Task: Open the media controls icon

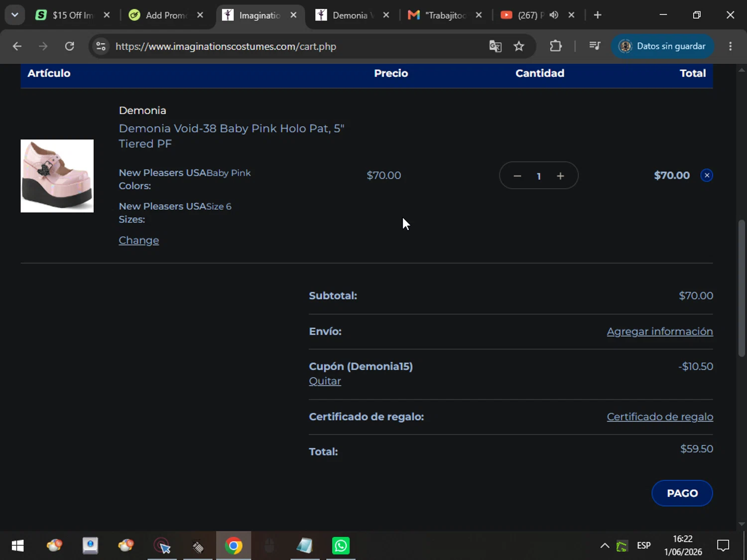Action: [x=595, y=46]
